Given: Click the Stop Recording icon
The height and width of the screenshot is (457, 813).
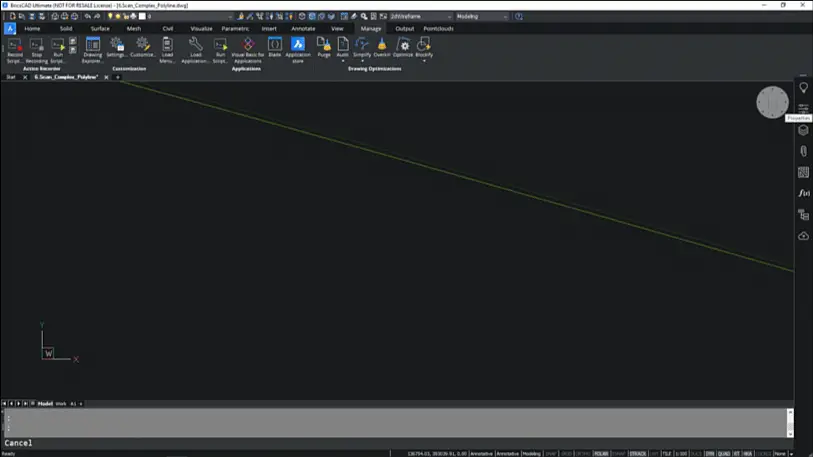Looking at the screenshot, I should pyautogui.click(x=36, y=50).
